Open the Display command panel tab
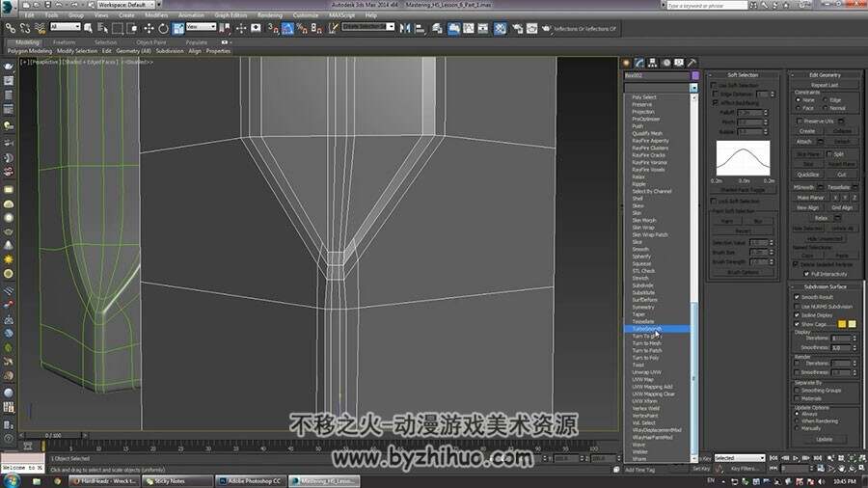This screenshot has width=868, height=488. [679, 63]
